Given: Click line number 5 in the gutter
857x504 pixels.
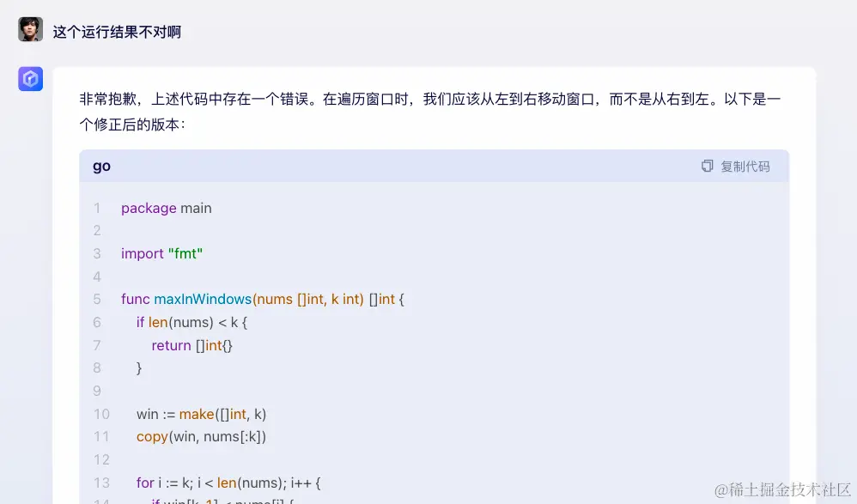Looking at the screenshot, I should click(97, 300).
